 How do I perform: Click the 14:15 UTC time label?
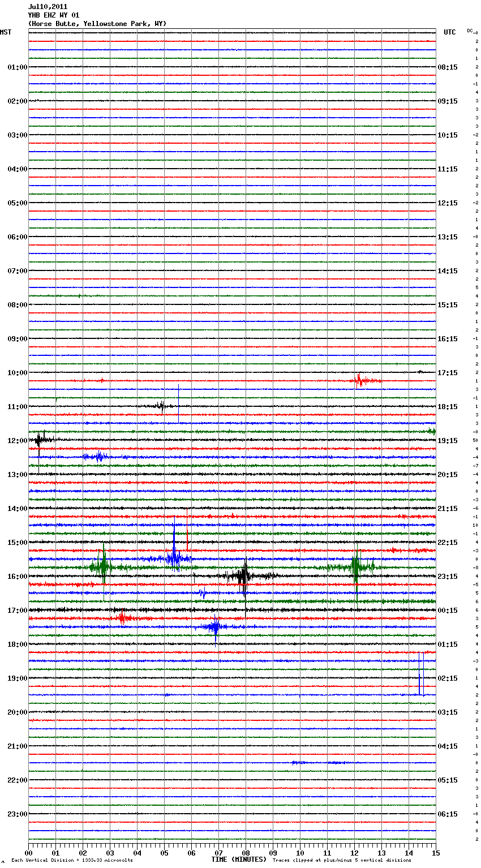pyautogui.click(x=448, y=271)
